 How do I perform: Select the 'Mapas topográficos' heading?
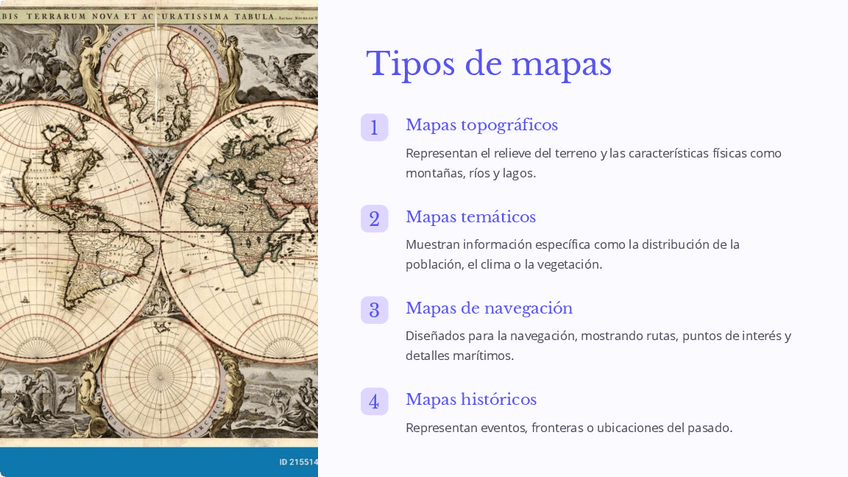[x=481, y=125]
